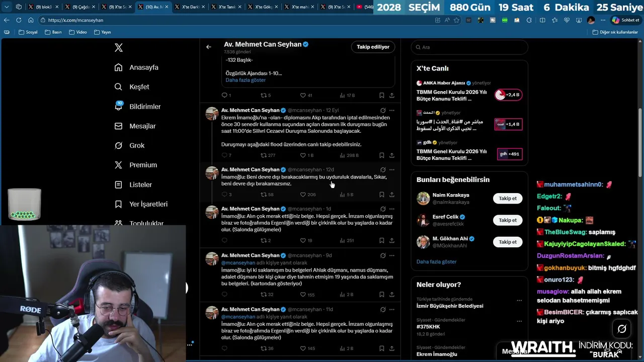644x362 pixels.
Task: Toggle Takip ediliyor follow button
Action: pos(373,47)
